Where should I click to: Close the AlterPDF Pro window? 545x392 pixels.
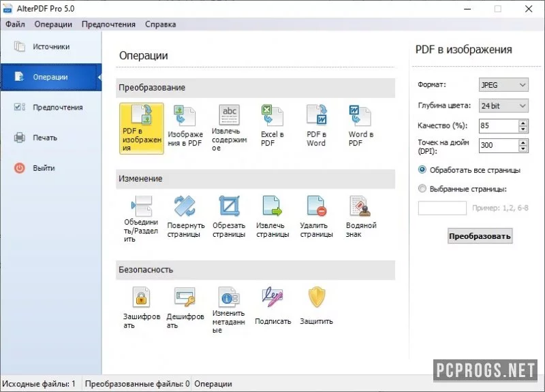[x=529, y=9]
